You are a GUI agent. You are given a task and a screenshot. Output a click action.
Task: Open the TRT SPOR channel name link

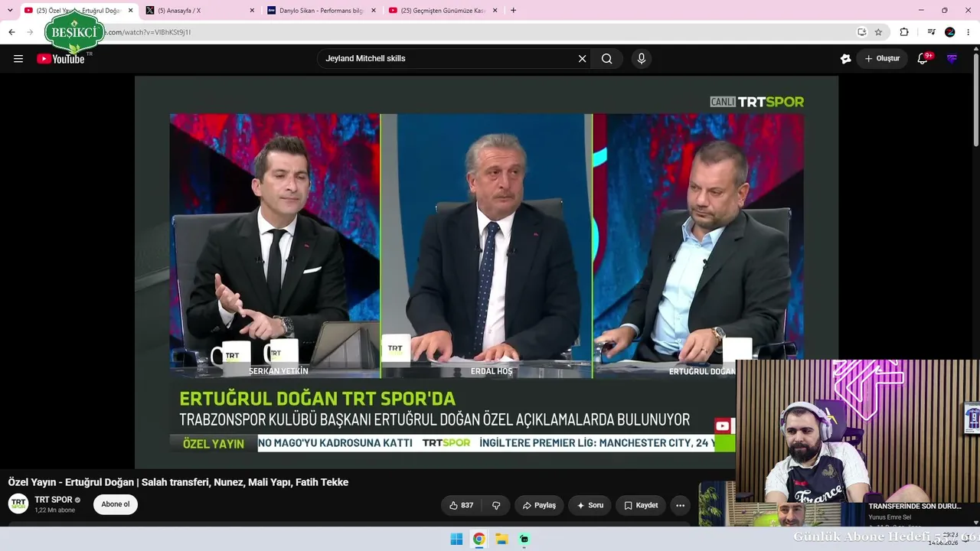pyautogui.click(x=54, y=500)
